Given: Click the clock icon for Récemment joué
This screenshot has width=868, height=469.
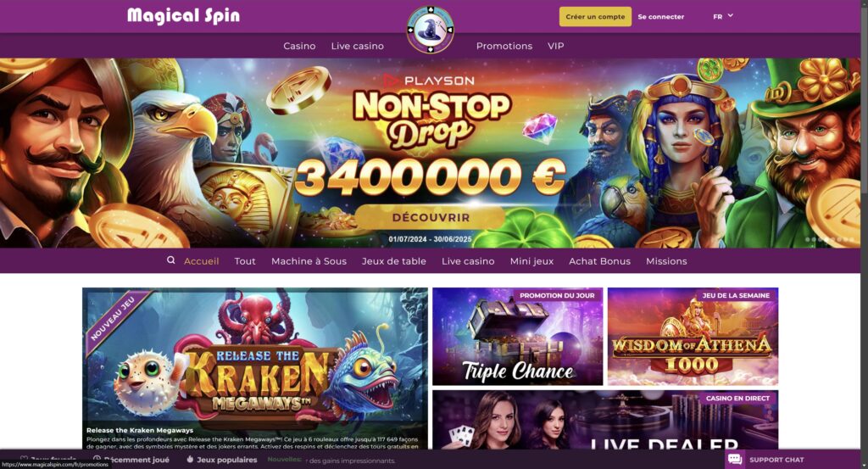Looking at the screenshot, I should (x=97, y=459).
